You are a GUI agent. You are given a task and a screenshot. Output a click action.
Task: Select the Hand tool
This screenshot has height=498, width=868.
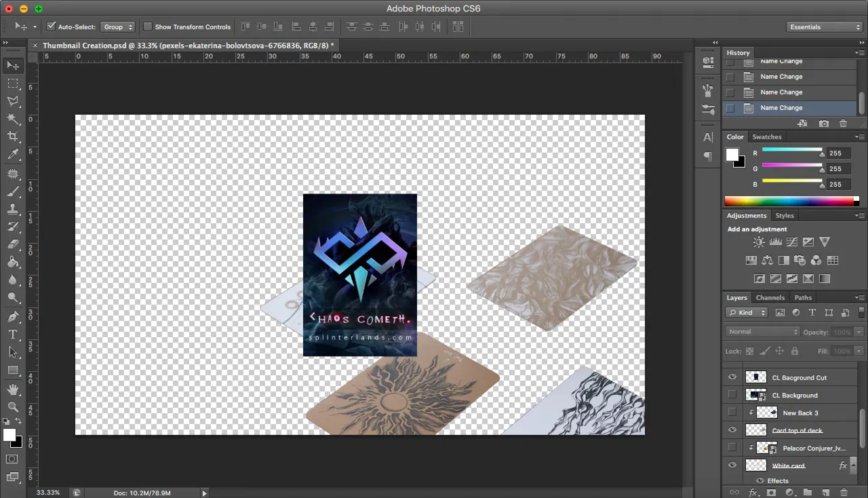(x=13, y=389)
